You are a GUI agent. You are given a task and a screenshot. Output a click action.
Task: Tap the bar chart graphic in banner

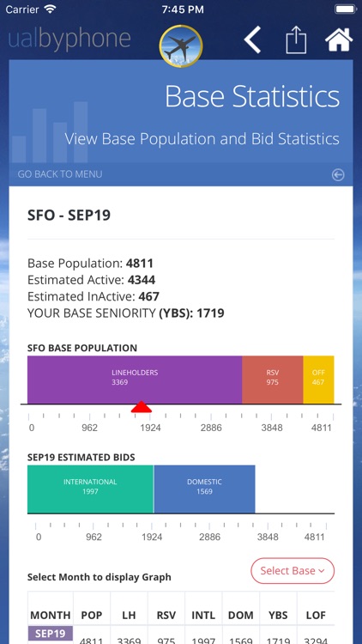click(50, 132)
